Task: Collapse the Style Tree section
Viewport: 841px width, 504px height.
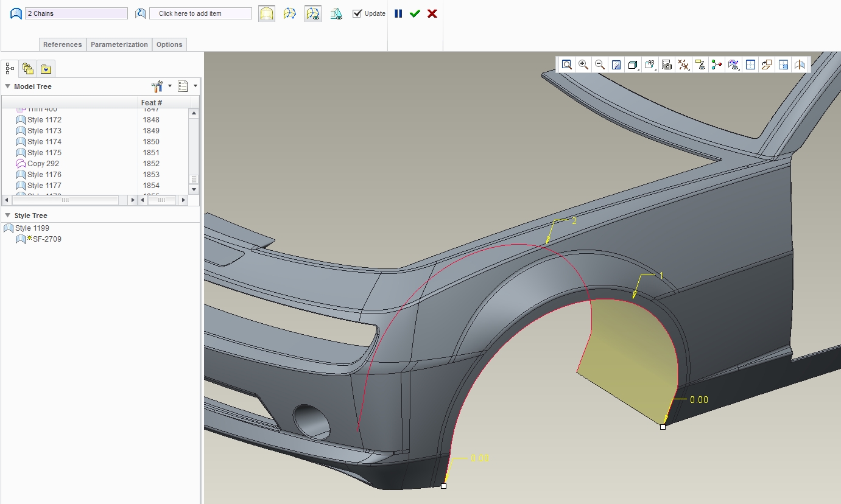Action: [x=7, y=215]
